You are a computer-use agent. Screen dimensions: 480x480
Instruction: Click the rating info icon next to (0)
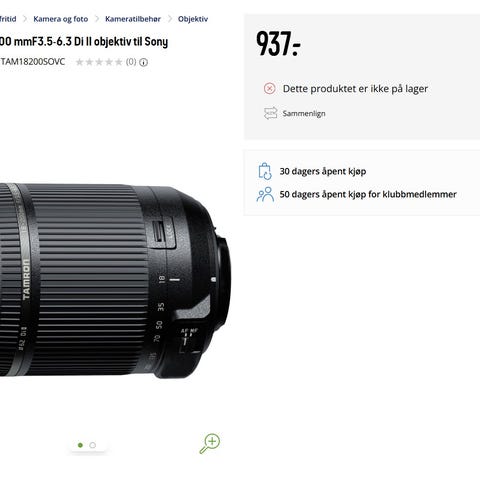(x=144, y=62)
